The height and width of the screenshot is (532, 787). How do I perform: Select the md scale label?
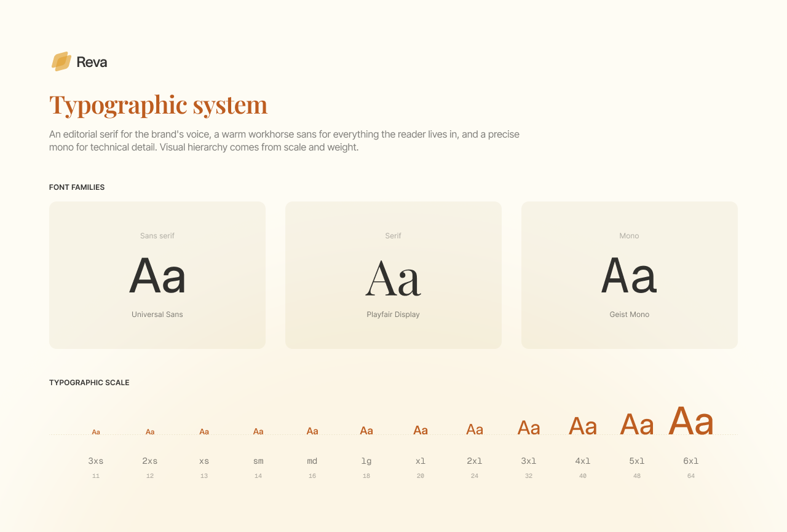point(312,461)
